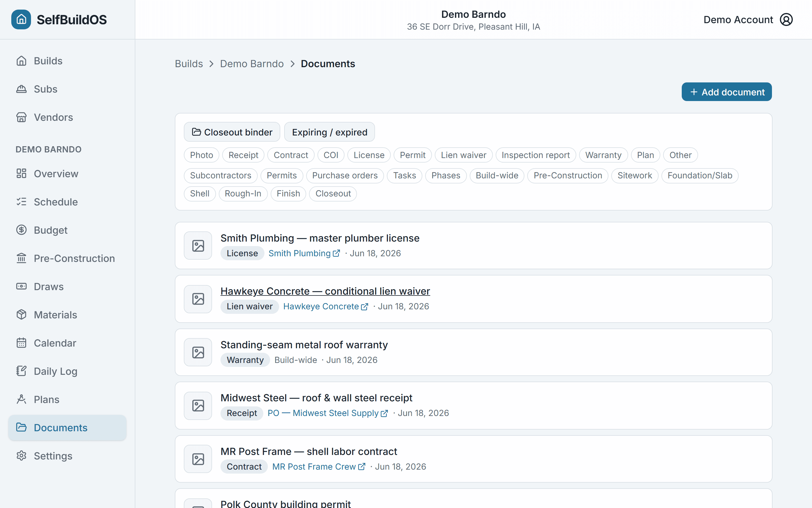Filter by Subcontractors chip
812x508 pixels.
[220, 175]
